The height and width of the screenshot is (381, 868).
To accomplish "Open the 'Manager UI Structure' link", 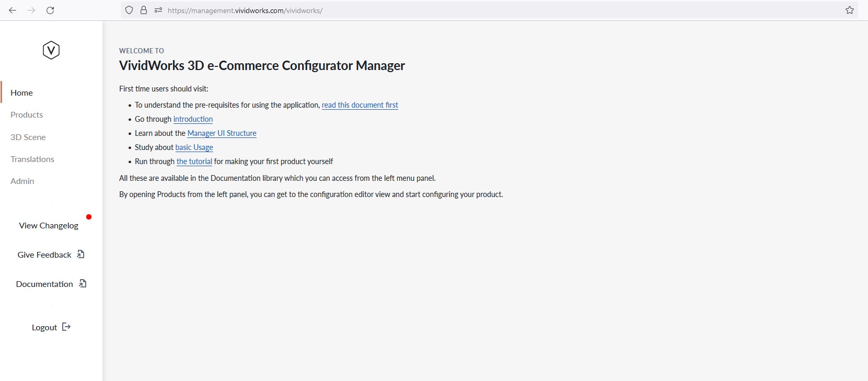I will 222,133.
